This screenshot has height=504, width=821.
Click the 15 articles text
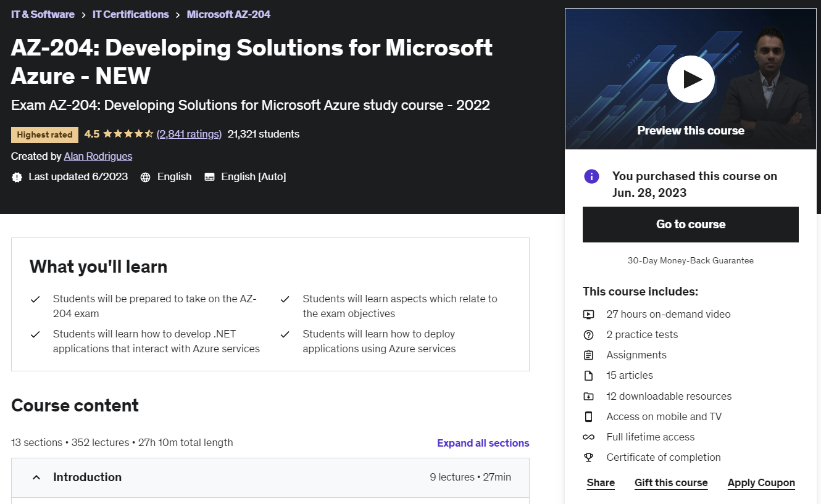click(x=630, y=375)
